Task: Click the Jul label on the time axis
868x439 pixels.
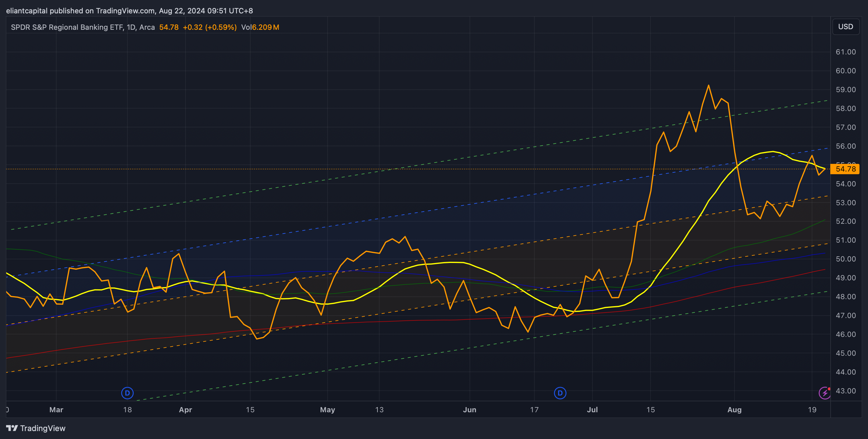Action: [x=592, y=410]
